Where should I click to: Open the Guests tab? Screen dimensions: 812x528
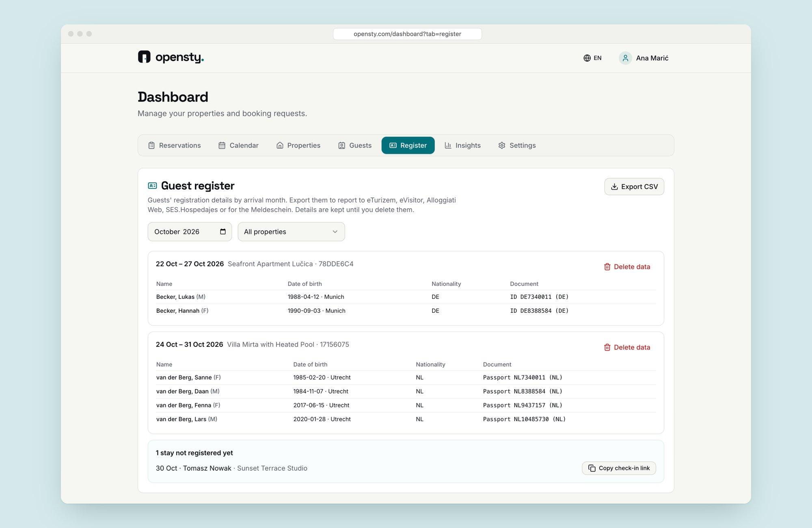(355, 145)
